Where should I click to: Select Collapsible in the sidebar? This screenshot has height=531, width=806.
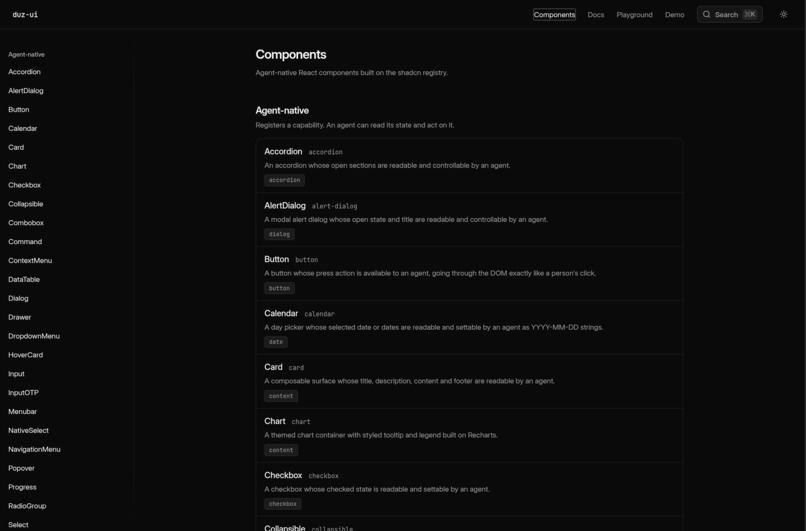click(x=26, y=204)
